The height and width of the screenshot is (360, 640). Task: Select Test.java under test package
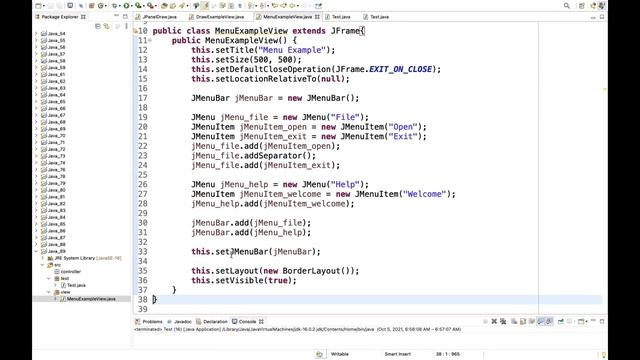click(x=76, y=285)
